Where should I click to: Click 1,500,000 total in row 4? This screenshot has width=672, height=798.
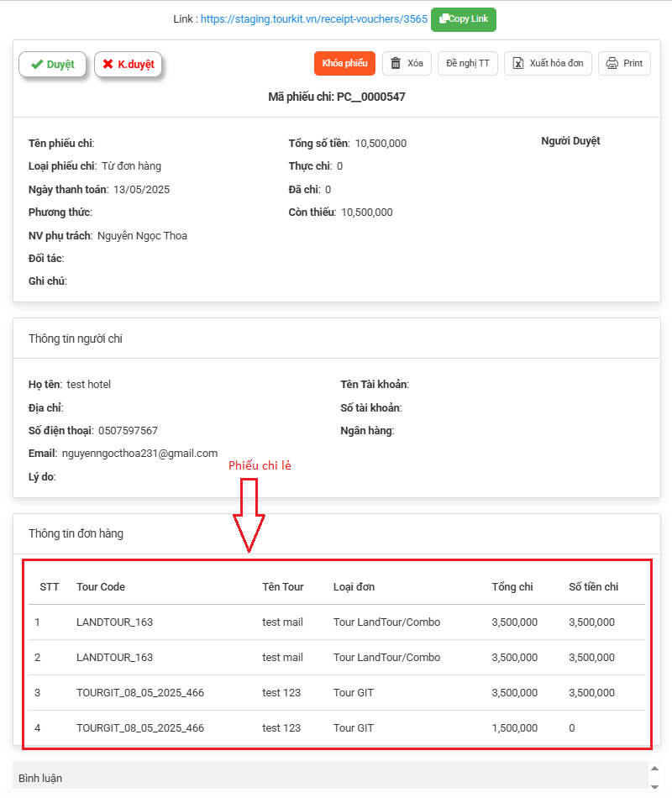pyautogui.click(x=515, y=727)
